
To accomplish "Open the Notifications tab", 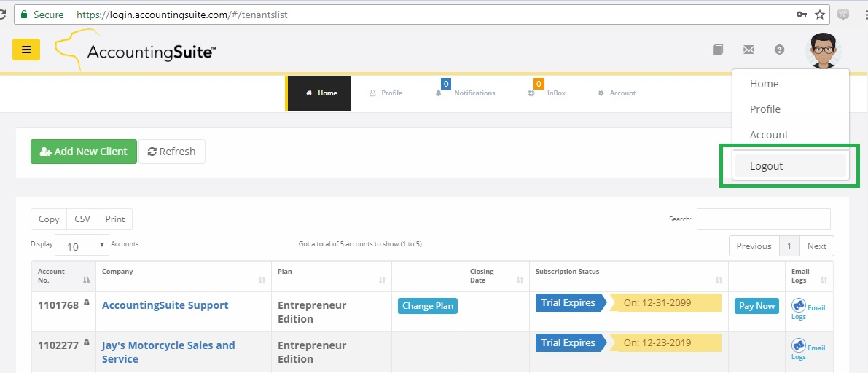I will pos(466,93).
